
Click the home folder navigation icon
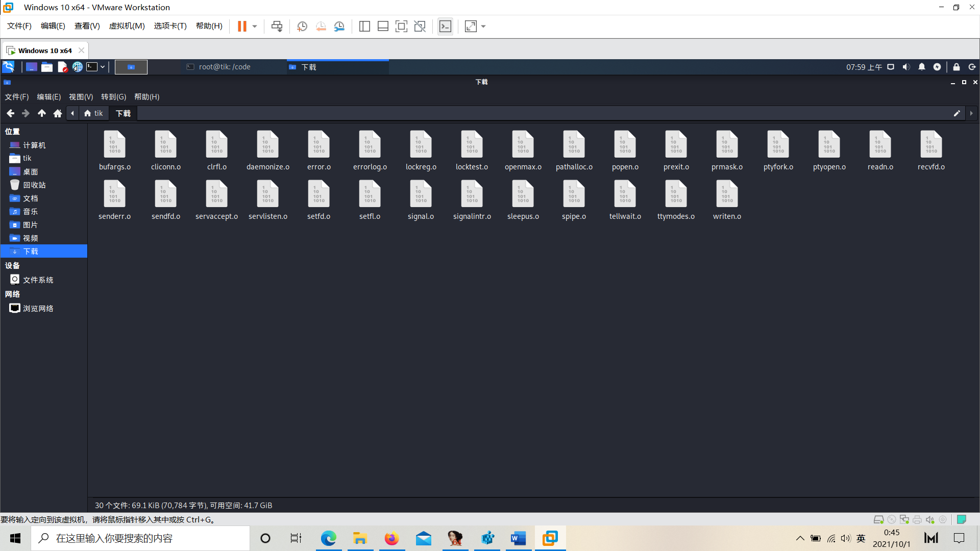click(x=58, y=113)
